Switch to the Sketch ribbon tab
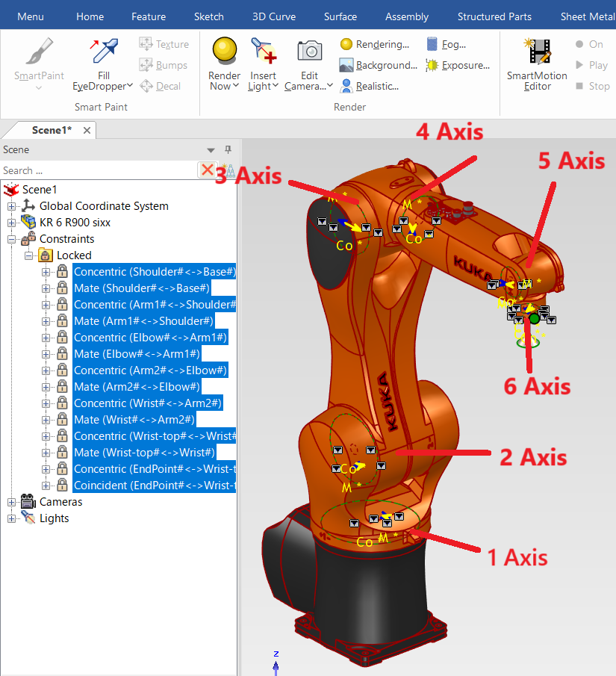This screenshot has height=676, width=616. click(208, 16)
